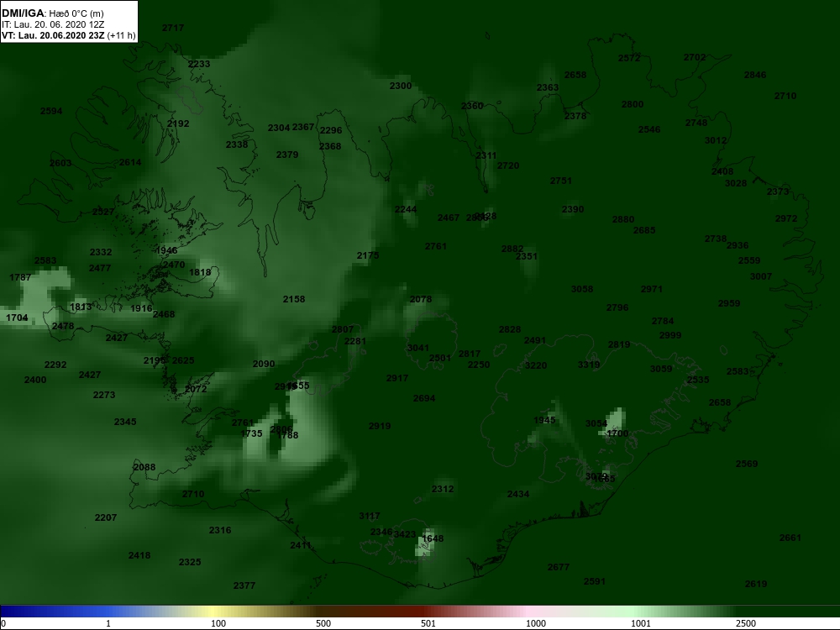
Task: Click the map value 2192
Action: (178, 123)
